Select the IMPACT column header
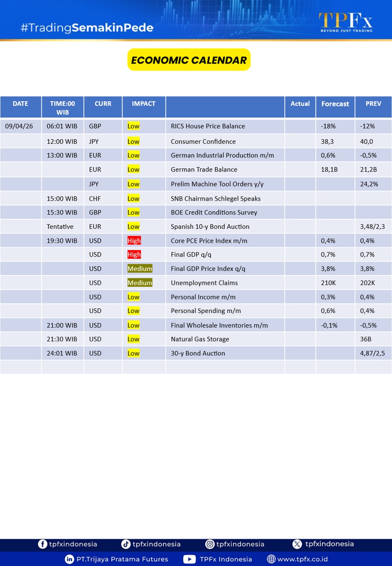 (144, 104)
